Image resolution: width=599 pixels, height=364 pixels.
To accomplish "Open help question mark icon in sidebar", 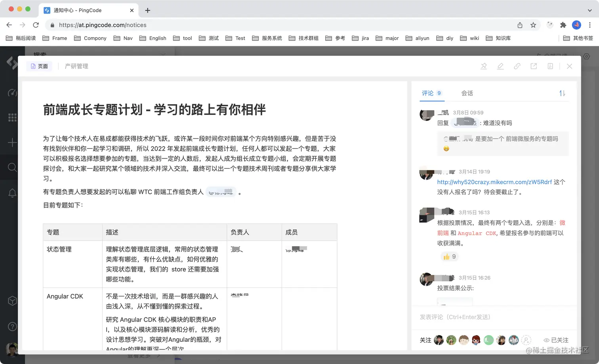I will [x=12, y=326].
